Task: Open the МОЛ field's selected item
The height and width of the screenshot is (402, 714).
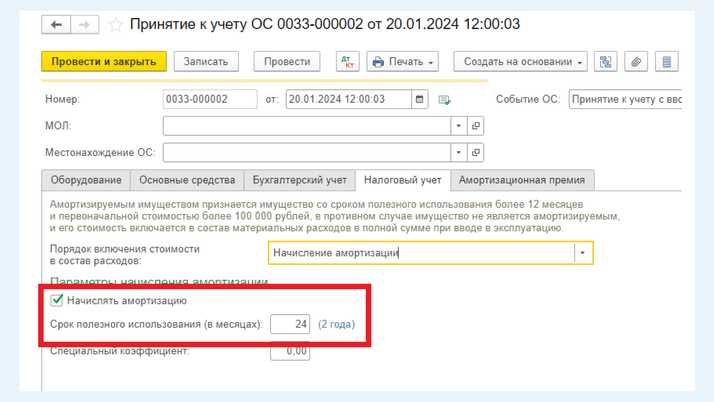Action: 475,126
